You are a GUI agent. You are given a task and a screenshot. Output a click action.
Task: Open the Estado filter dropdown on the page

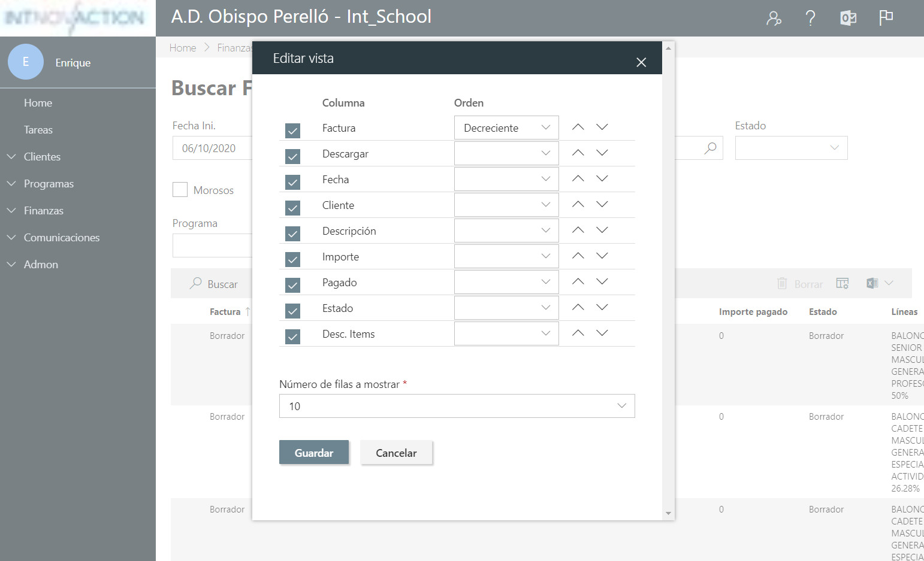pos(791,148)
